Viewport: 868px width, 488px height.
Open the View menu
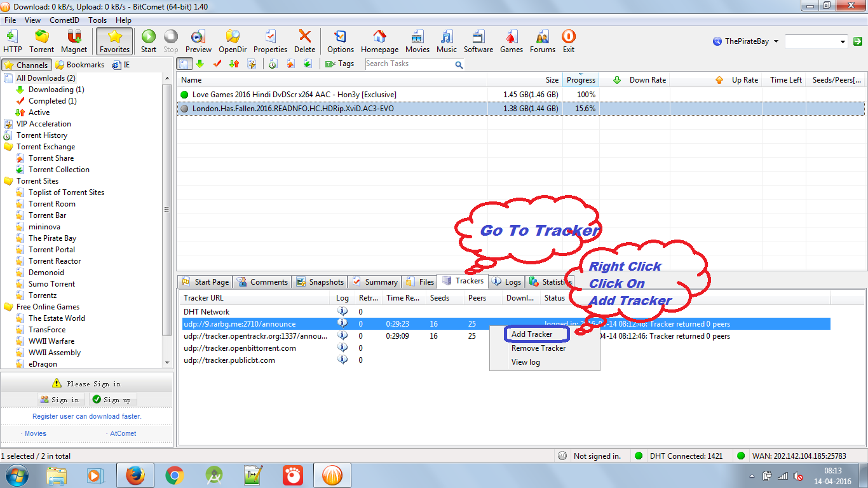coord(32,20)
